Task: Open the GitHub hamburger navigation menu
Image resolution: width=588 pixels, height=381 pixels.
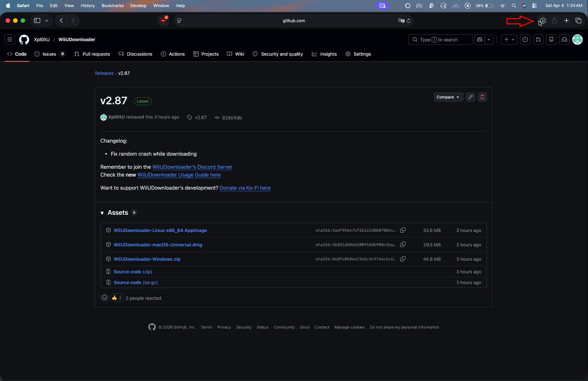Action: pyautogui.click(x=10, y=40)
